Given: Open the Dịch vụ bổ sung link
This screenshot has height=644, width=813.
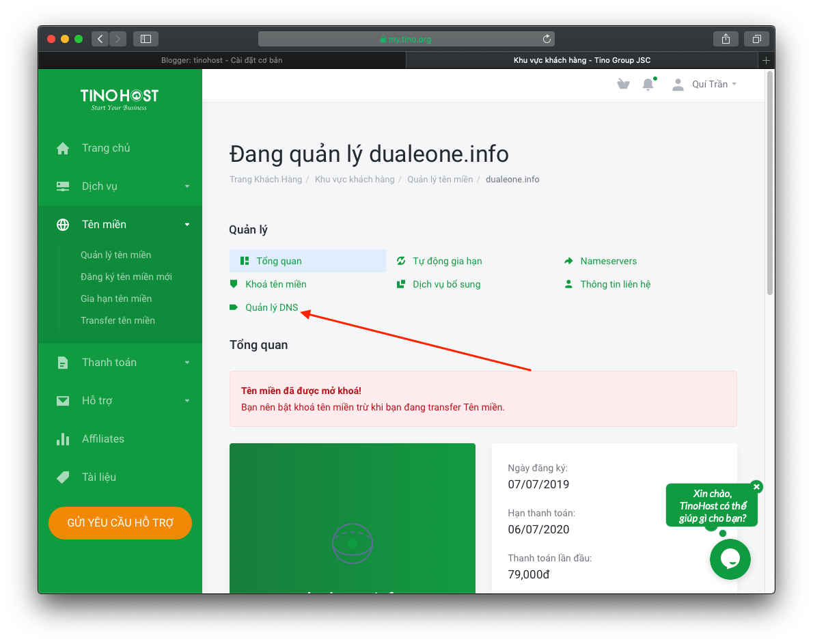Looking at the screenshot, I should (x=446, y=284).
